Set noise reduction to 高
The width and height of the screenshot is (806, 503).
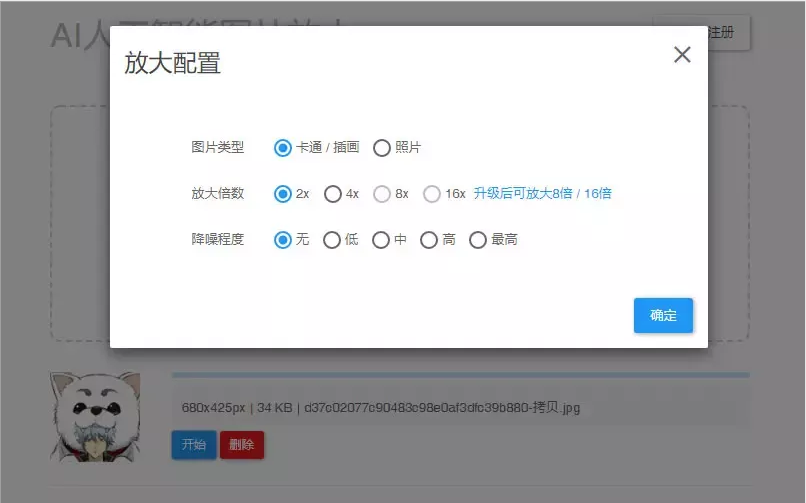tap(428, 239)
